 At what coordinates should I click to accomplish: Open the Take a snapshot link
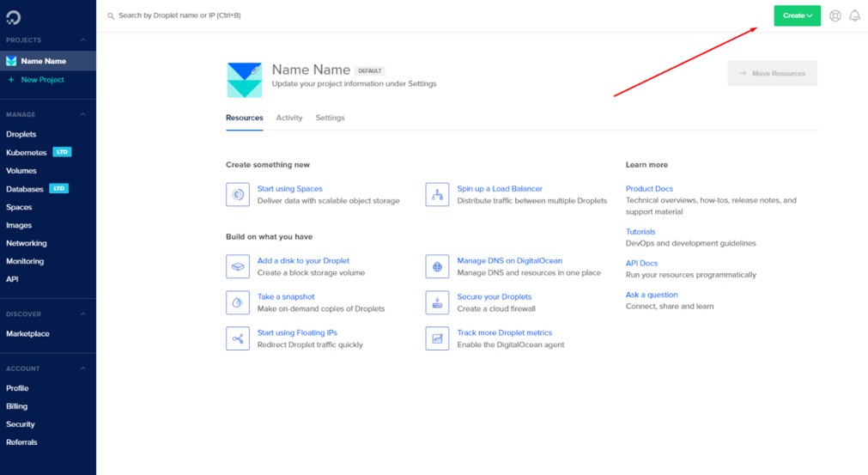(x=286, y=296)
